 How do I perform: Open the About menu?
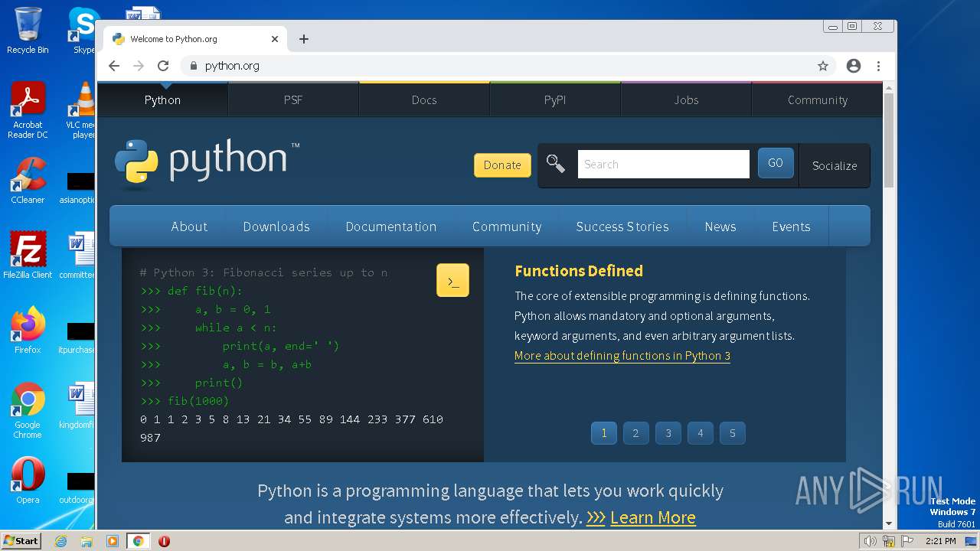[x=189, y=227]
